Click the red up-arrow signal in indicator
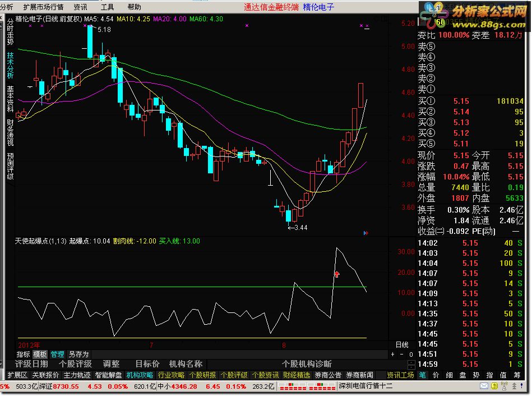The width and height of the screenshot is (532, 396). pos(336,274)
